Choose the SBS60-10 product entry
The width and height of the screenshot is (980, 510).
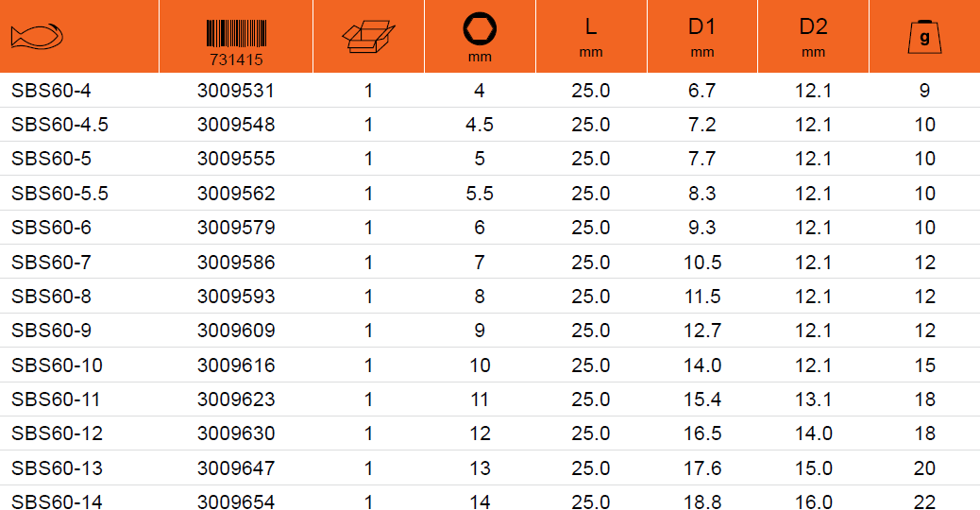(57, 365)
